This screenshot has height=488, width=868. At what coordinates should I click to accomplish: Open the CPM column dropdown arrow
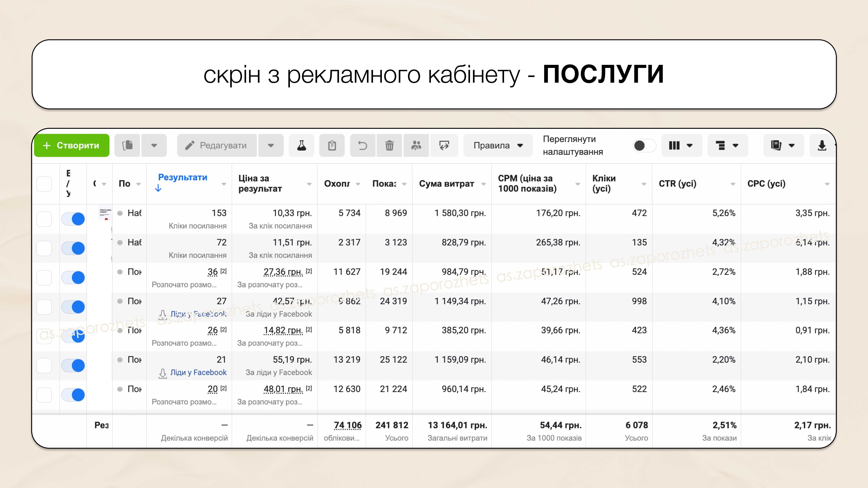[578, 184]
